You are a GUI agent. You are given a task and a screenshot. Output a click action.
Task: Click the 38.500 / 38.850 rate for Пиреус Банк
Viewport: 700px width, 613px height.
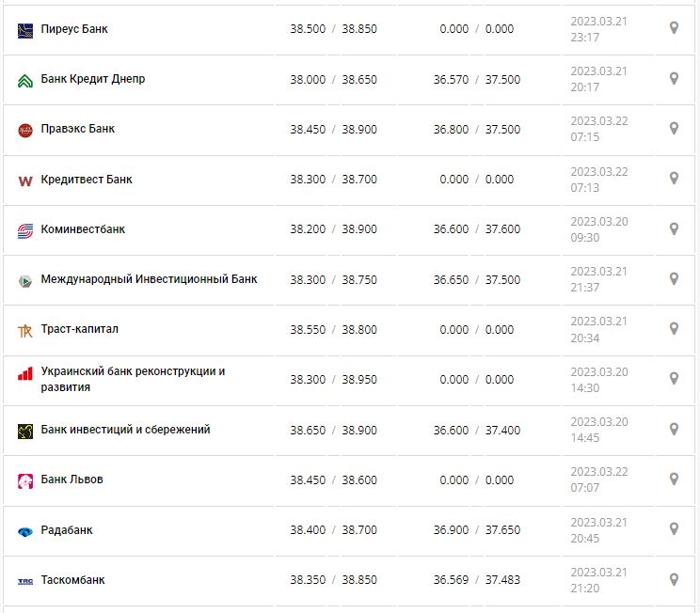point(333,29)
